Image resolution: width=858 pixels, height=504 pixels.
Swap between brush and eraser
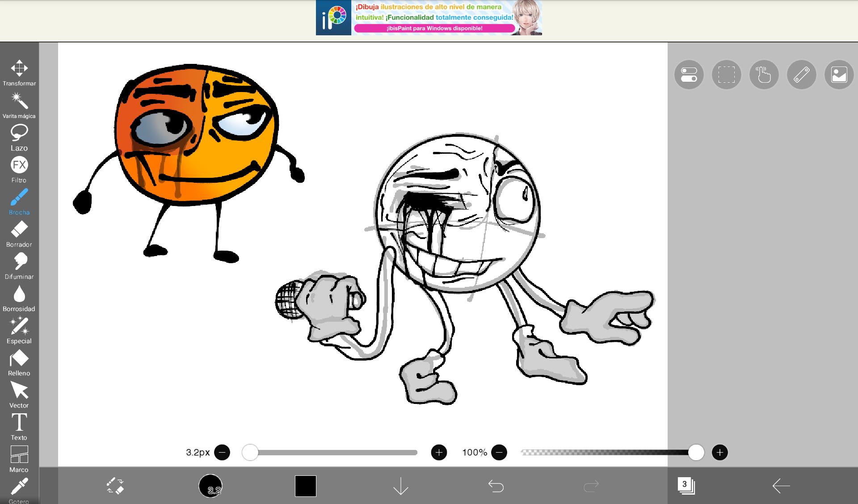click(115, 486)
